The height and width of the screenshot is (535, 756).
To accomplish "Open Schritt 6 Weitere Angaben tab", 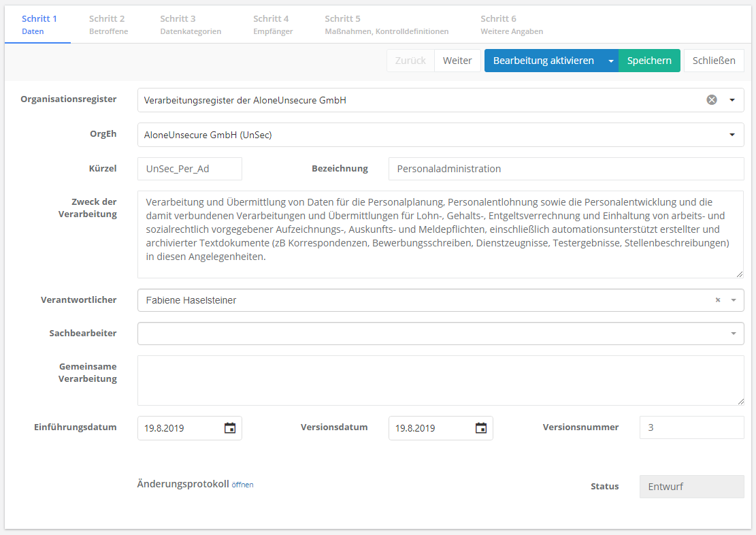I will tap(512, 25).
